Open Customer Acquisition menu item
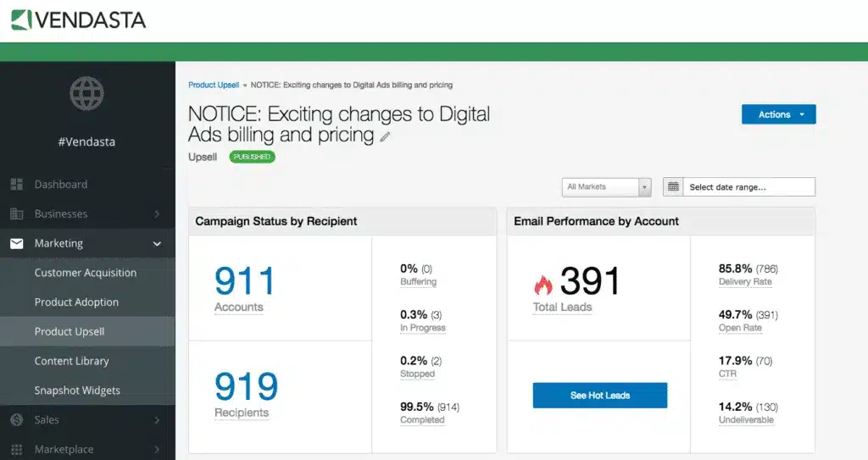This screenshot has height=460, width=868. (86, 273)
